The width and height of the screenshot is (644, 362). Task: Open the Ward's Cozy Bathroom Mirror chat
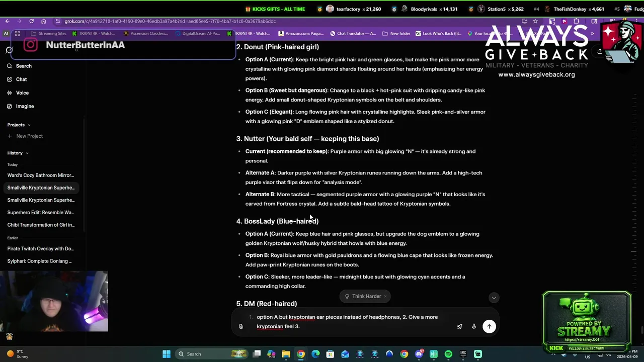pyautogui.click(x=41, y=175)
